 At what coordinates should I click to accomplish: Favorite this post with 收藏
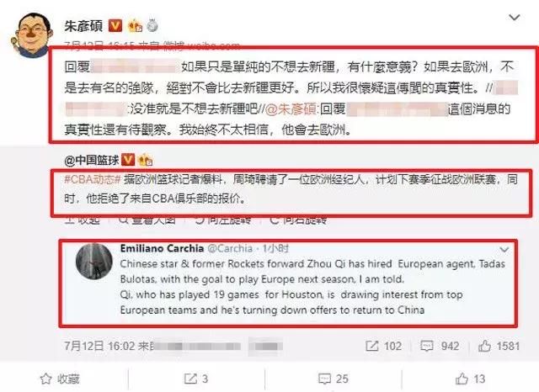pyautogui.click(x=60, y=379)
